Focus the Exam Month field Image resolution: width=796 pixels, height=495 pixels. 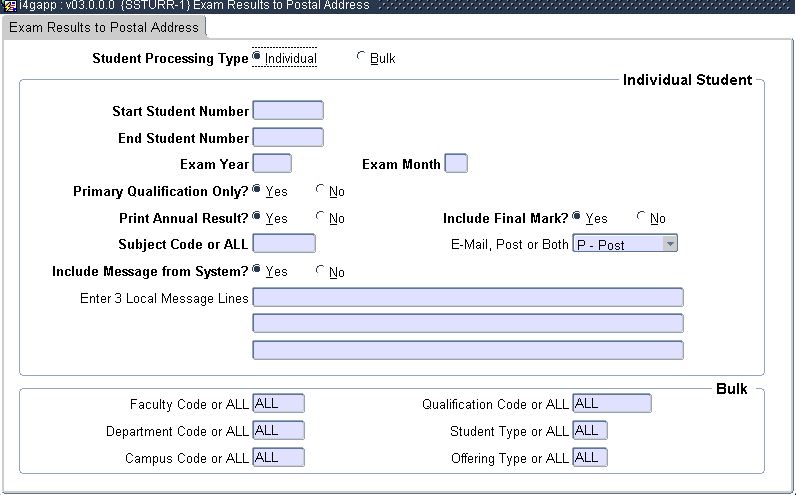(x=455, y=164)
